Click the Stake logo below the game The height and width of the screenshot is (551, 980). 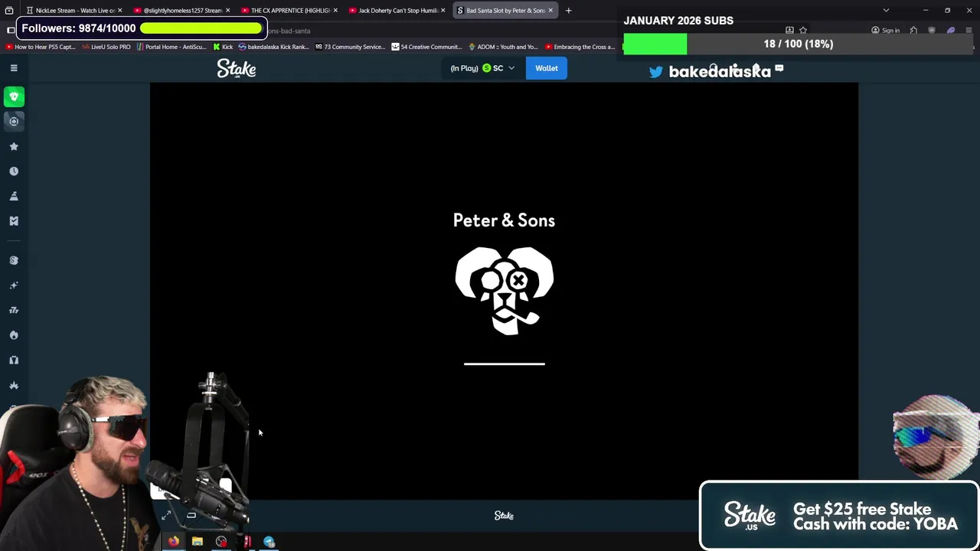pos(504,516)
